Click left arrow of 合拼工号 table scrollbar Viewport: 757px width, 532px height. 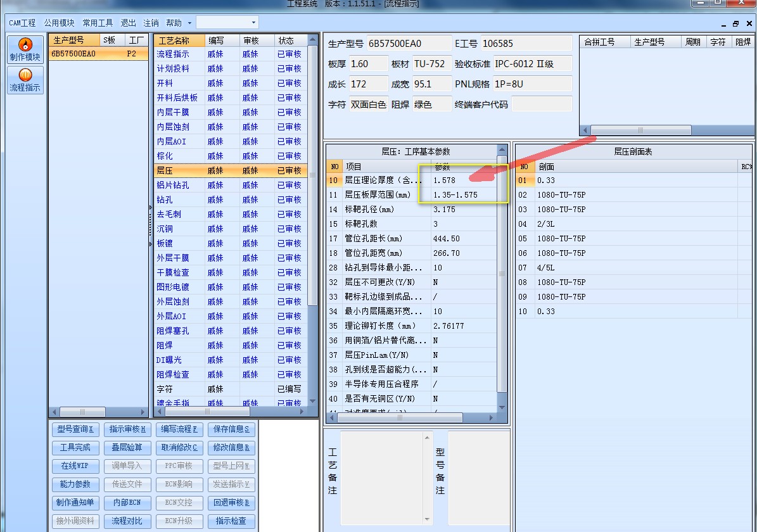(x=585, y=130)
